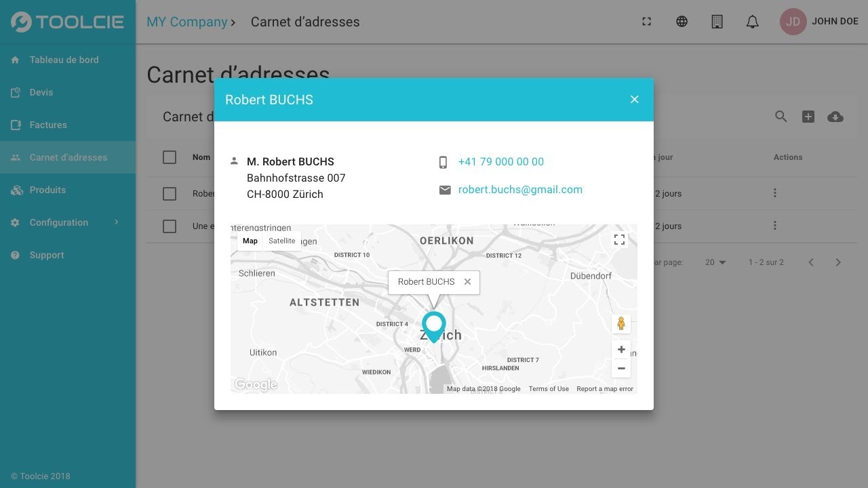Image resolution: width=868 pixels, height=488 pixels.
Task: Open Support in the sidebar
Action: coord(68,255)
